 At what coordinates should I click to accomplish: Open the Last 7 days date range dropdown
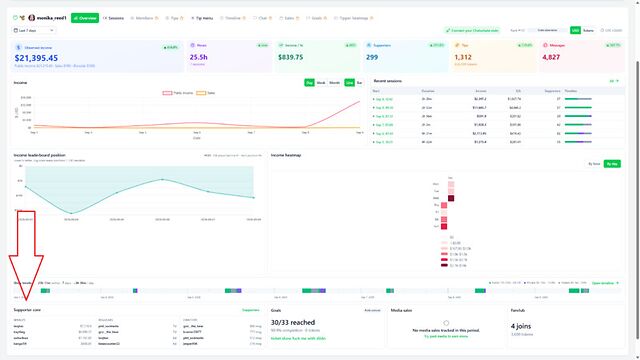click(34, 30)
